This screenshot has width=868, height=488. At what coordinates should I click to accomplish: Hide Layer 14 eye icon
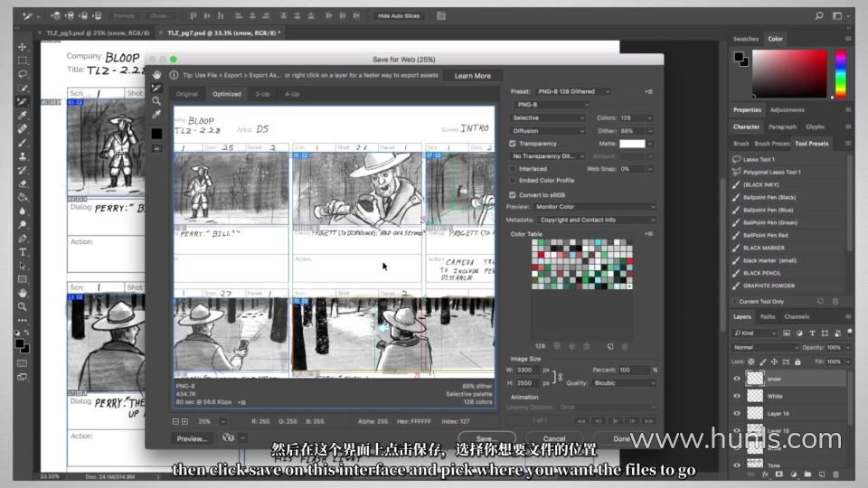point(737,413)
